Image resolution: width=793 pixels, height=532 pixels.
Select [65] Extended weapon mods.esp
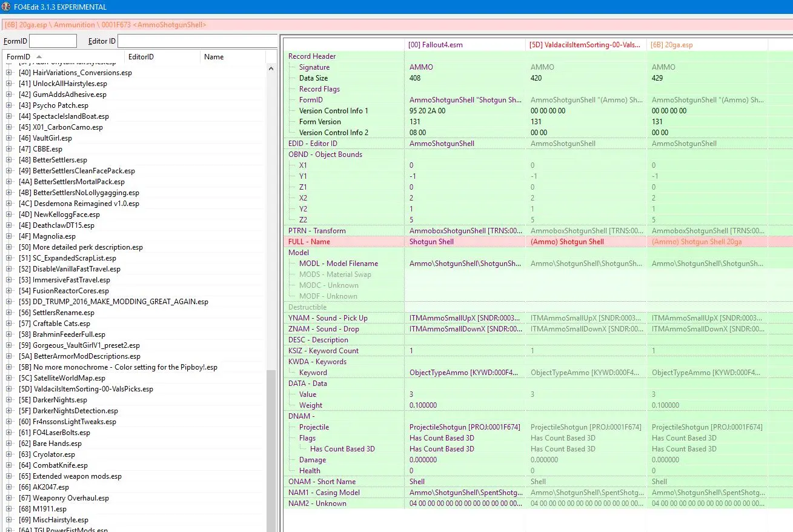[70, 476]
